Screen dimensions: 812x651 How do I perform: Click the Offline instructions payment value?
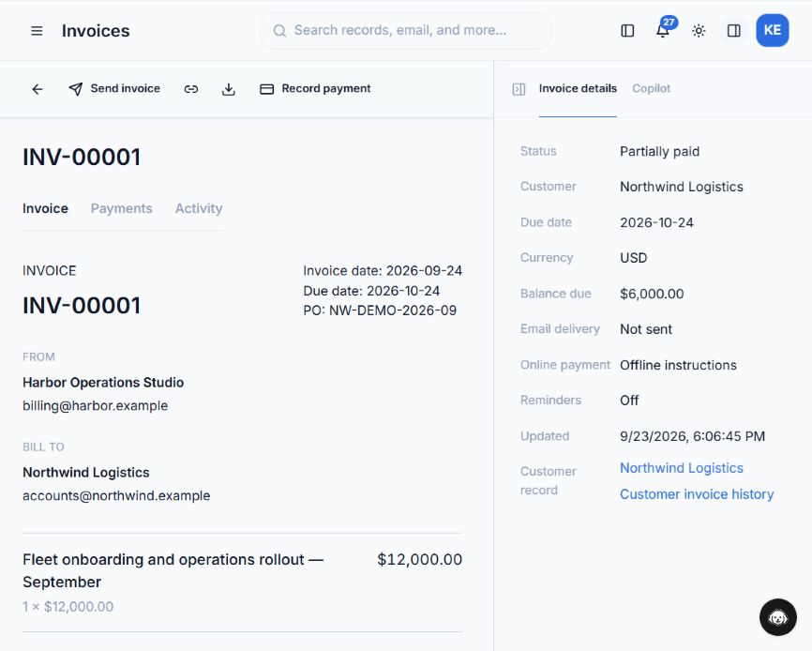coord(679,365)
